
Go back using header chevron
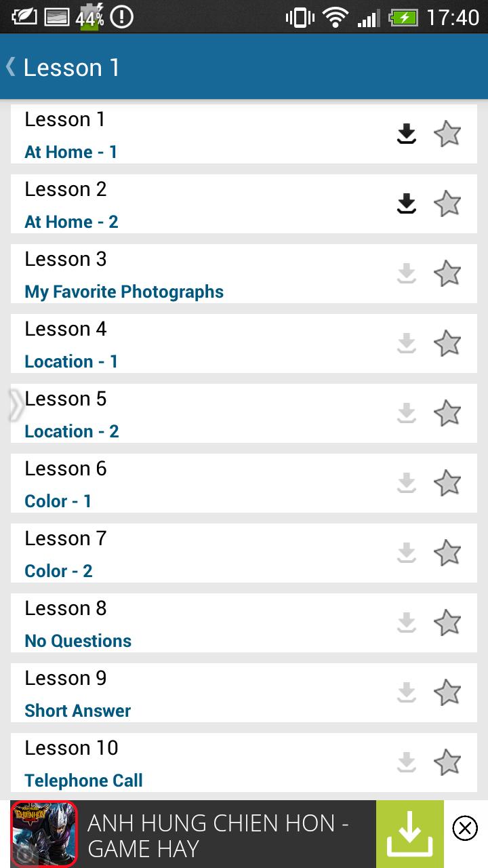[11, 66]
